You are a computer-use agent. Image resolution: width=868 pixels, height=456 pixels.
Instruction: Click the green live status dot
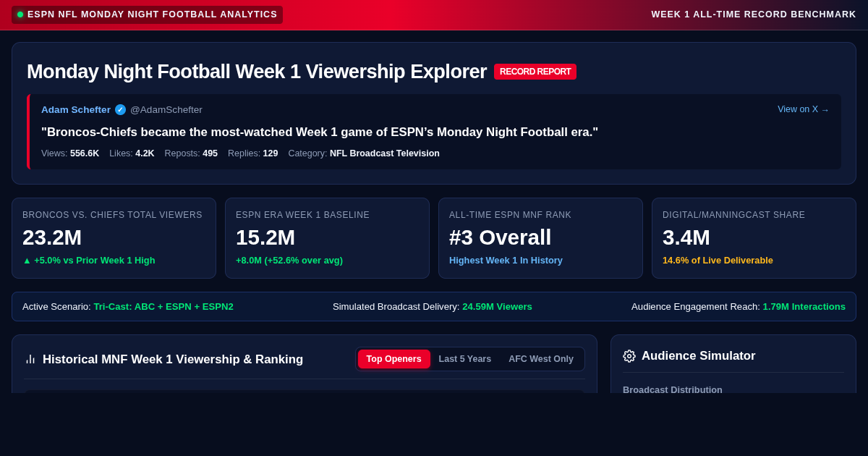pos(20,14)
